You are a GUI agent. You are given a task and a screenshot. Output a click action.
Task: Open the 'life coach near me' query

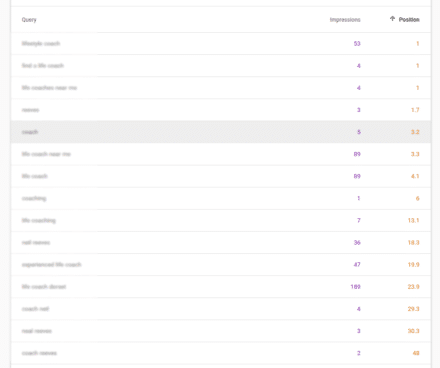(46, 154)
